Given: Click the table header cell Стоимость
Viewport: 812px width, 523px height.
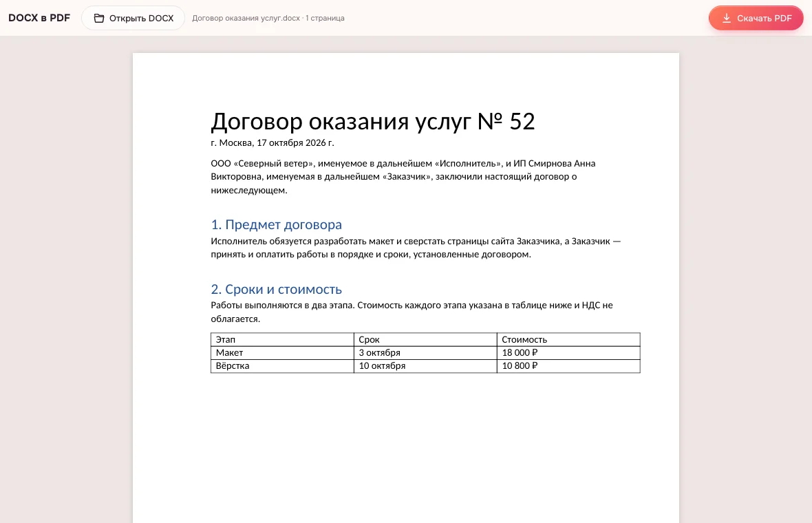Looking at the screenshot, I should (x=568, y=340).
